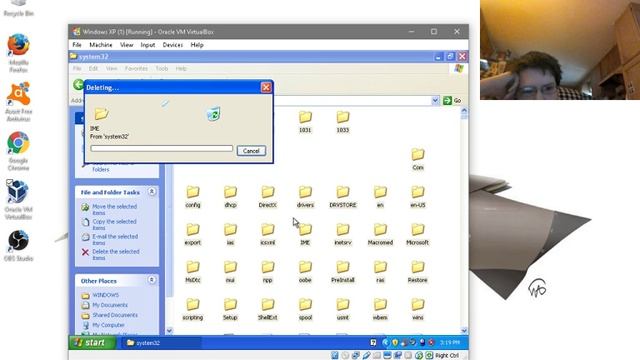Open the drivers folder
Image resolution: width=640 pixels, height=360 pixels.
pyautogui.click(x=305, y=196)
